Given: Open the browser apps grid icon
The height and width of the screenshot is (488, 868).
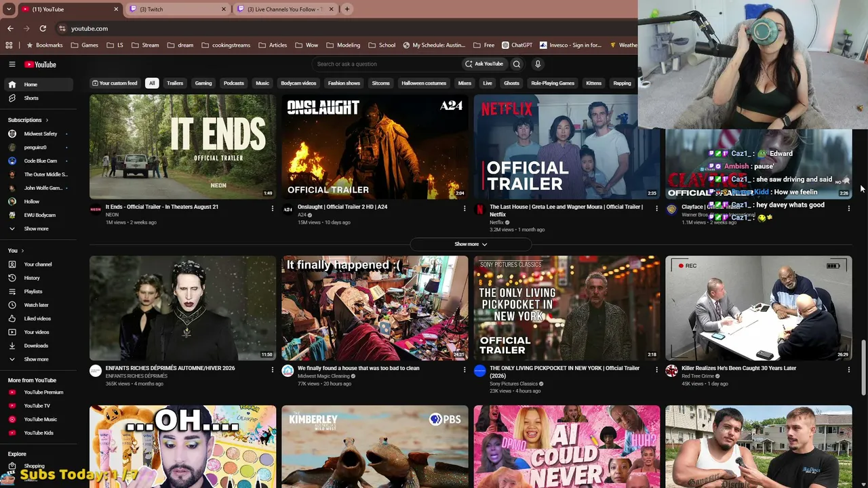Looking at the screenshot, I should 9,45.
